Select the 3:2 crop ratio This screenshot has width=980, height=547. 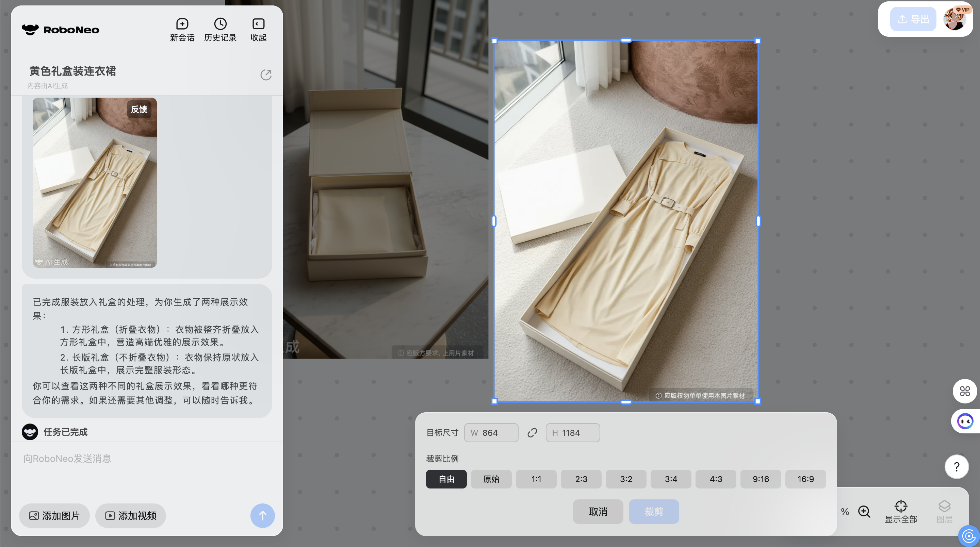[x=626, y=479]
